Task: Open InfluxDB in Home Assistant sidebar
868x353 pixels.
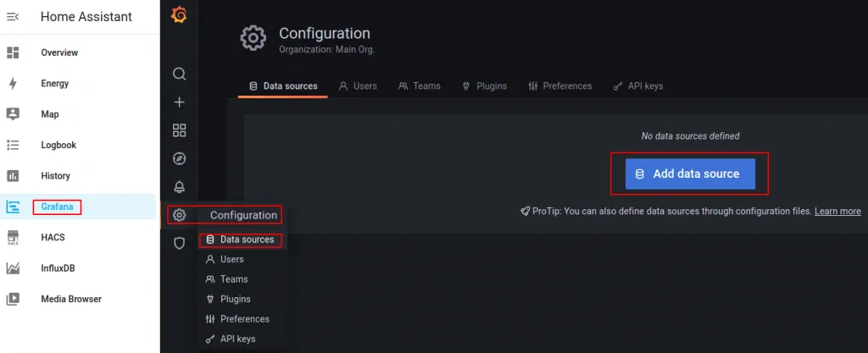Action: tap(58, 268)
